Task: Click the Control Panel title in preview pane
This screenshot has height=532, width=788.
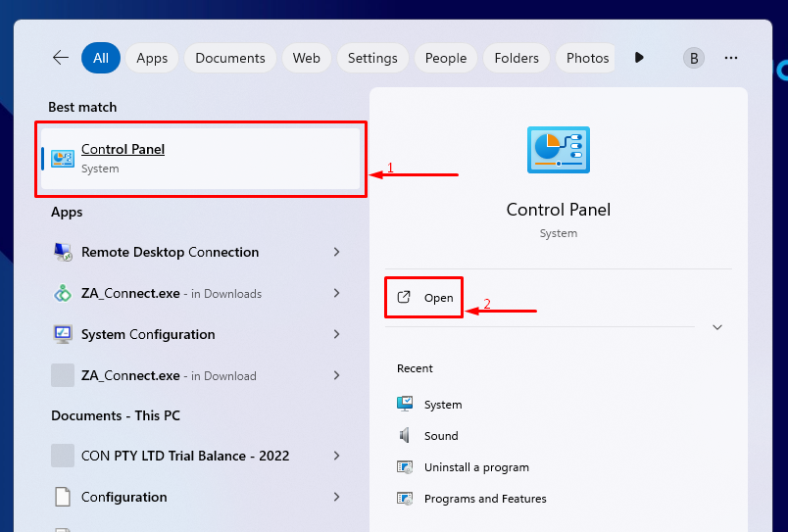Action: (559, 210)
